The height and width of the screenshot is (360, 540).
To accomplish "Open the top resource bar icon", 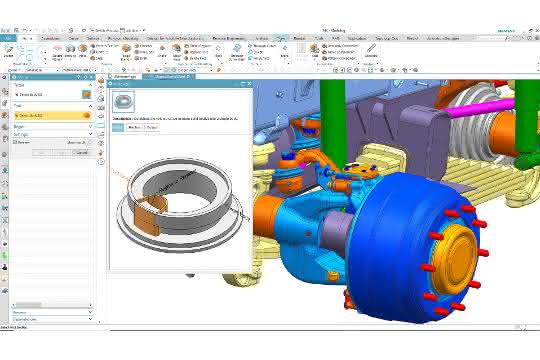I will point(4,78).
